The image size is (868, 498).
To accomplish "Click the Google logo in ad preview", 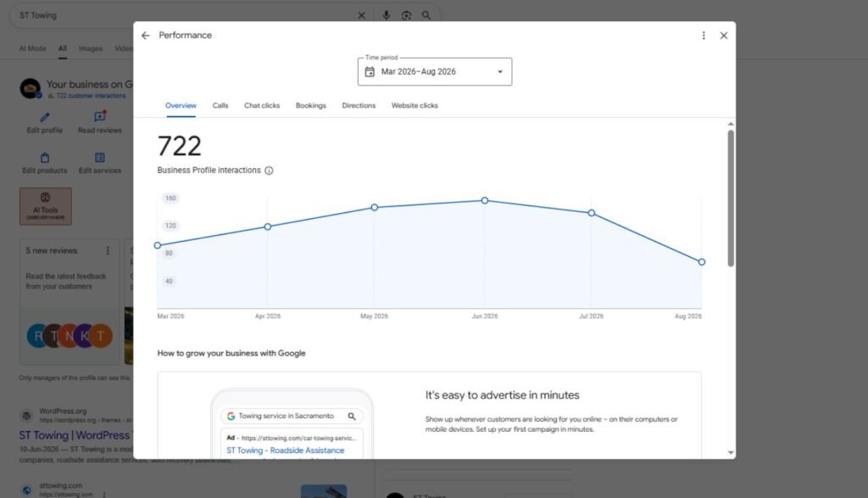I will 231,416.
